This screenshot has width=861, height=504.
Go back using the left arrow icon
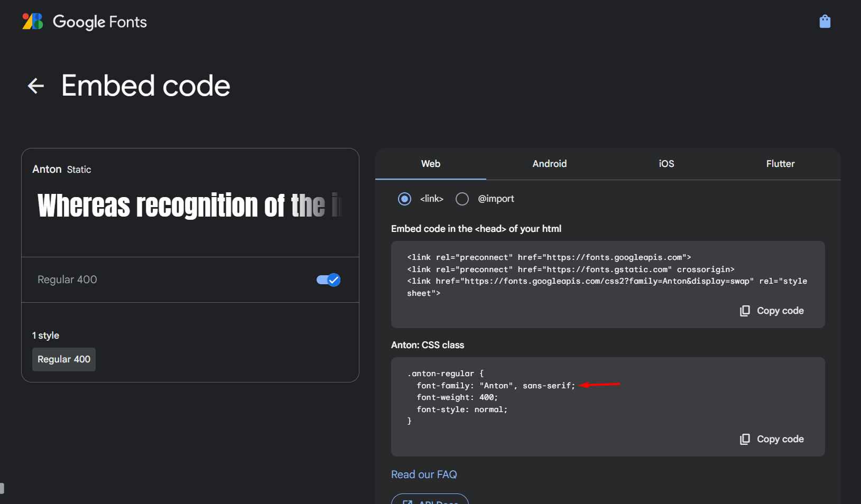[x=35, y=86]
